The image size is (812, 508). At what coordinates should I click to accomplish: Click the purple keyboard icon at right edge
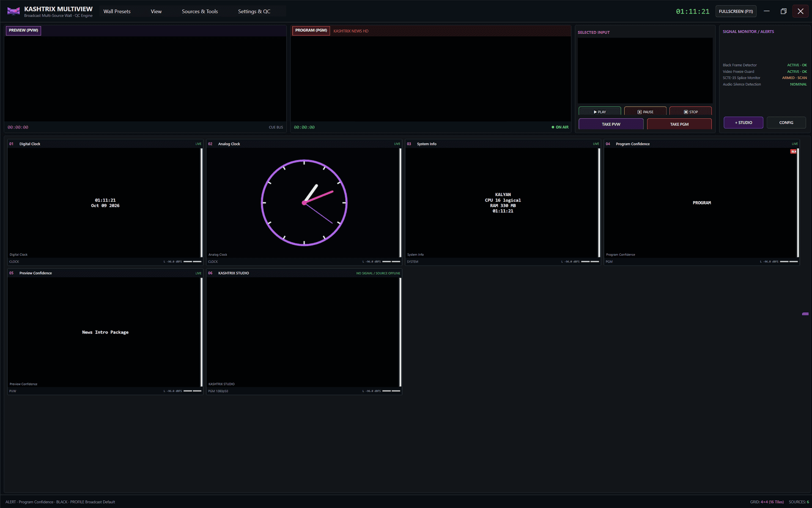pyautogui.click(x=805, y=314)
